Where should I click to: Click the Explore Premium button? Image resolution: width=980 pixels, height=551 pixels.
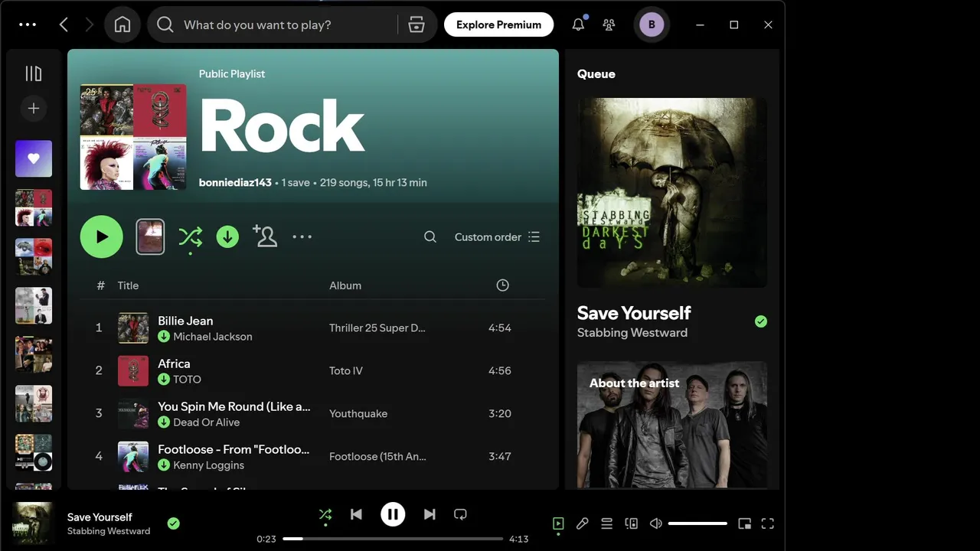(498, 24)
